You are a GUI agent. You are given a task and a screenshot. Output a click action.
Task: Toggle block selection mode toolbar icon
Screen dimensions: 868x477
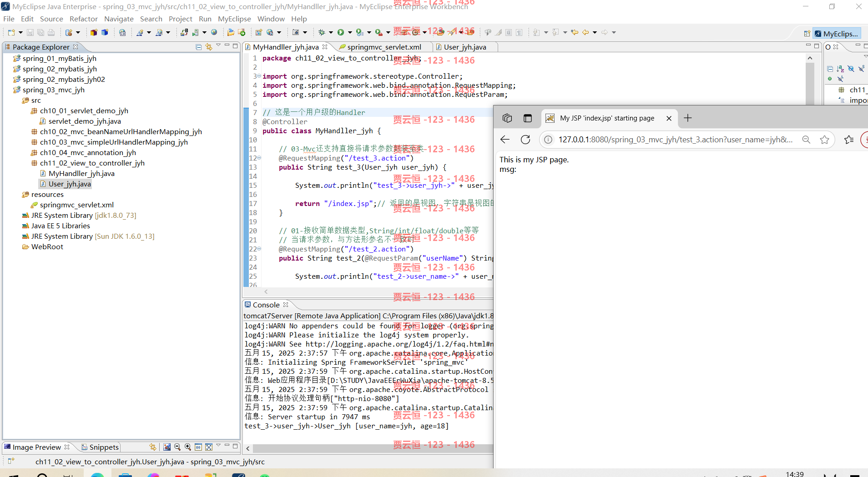(509, 32)
